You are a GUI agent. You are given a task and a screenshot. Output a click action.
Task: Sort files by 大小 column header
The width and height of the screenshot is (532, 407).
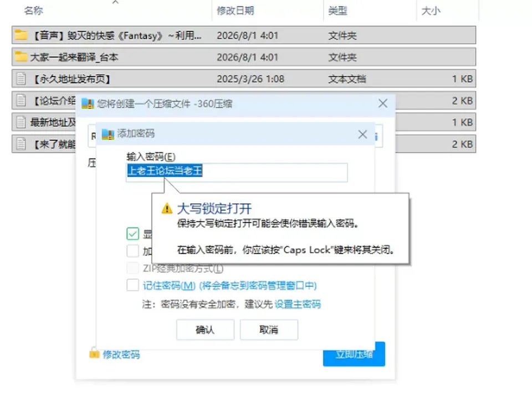coord(431,11)
